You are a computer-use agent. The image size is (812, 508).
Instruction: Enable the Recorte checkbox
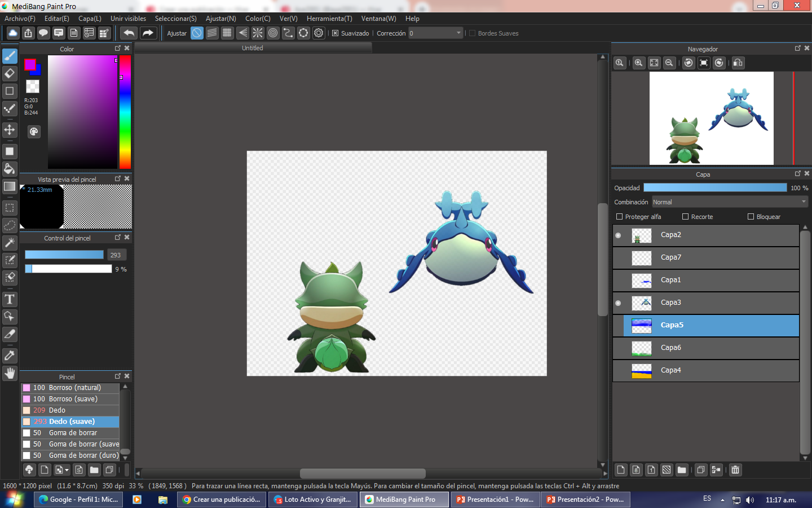point(686,217)
